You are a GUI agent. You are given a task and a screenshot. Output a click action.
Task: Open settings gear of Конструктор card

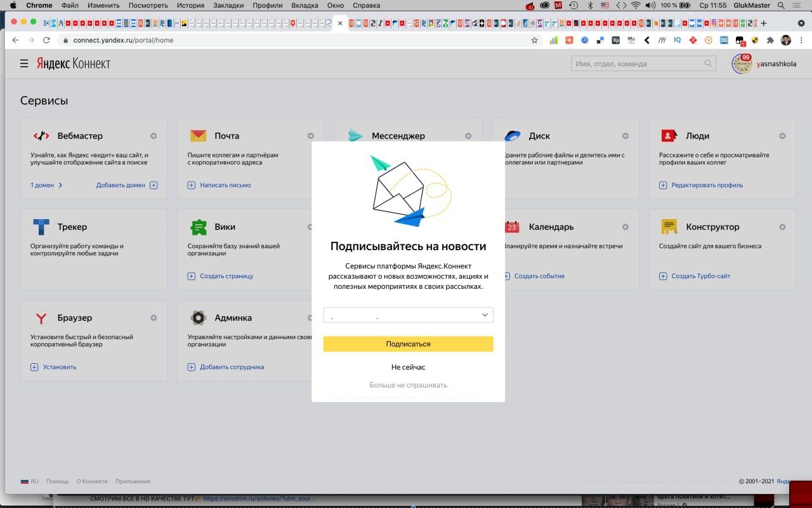(782, 227)
